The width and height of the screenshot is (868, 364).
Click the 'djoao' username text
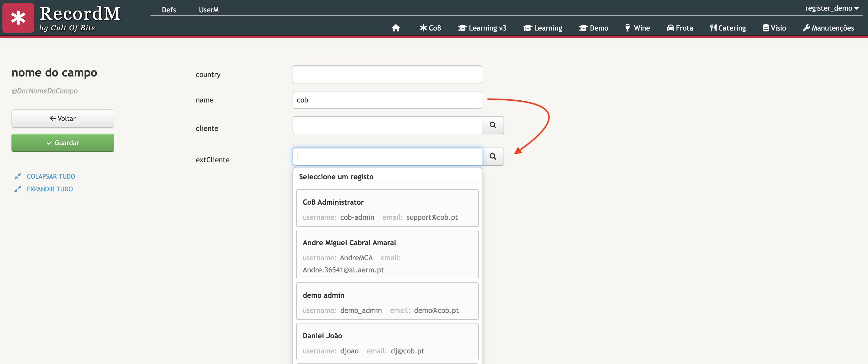pyautogui.click(x=349, y=351)
